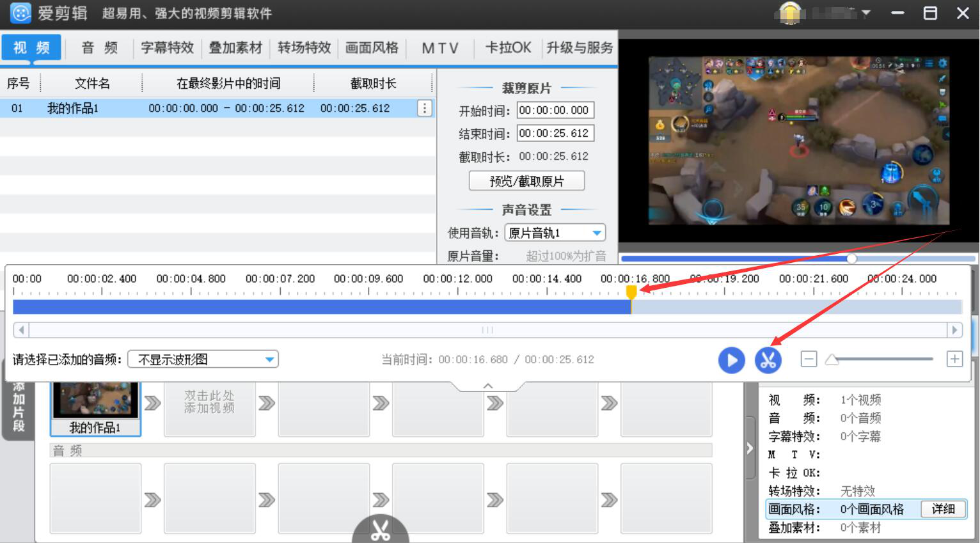The height and width of the screenshot is (543, 980).
Task: Open the audio waveform dropdown 不显示波形图
Action: [203, 359]
